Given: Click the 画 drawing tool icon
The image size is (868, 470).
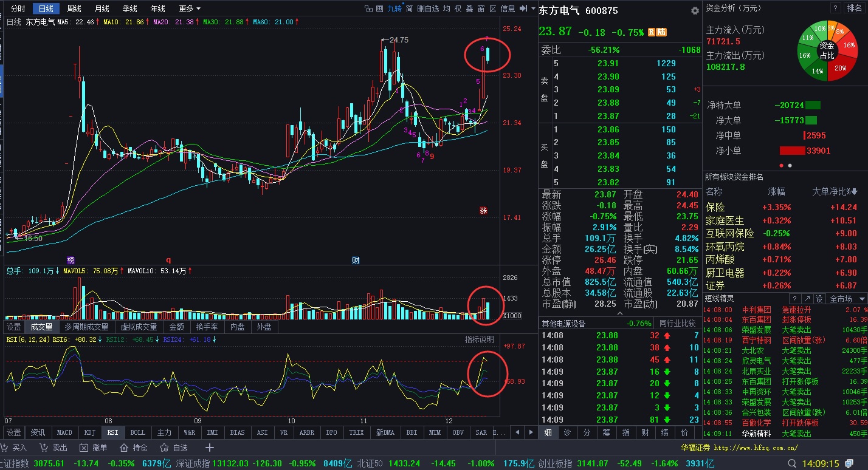Looking at the screenshot, I should click(x=381, y=9).
